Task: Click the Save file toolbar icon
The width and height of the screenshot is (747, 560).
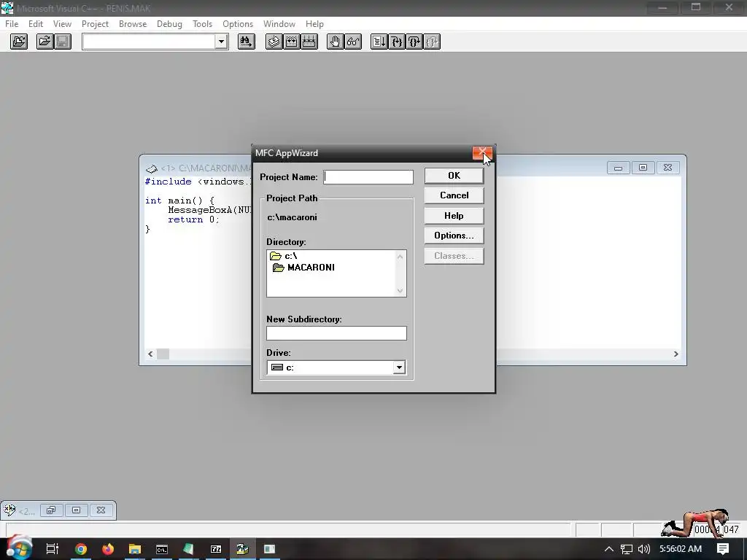Action: coord(63,42)
